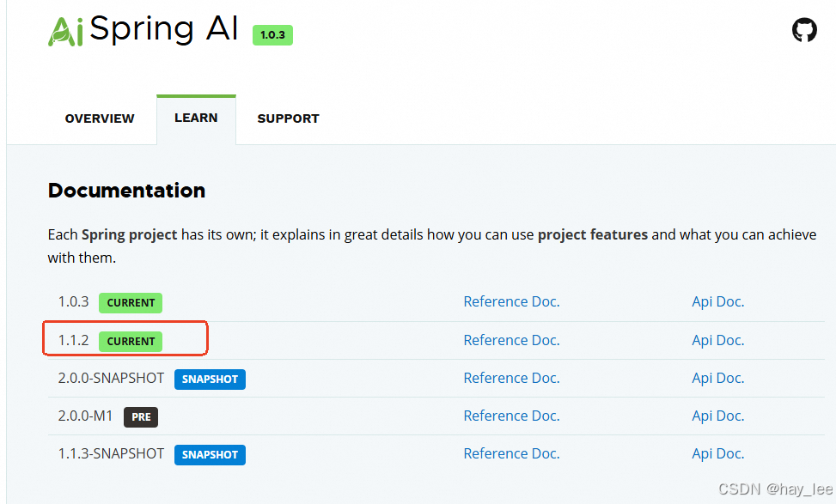Open Api Doc. for version 1.1.2

click(717, 340)
